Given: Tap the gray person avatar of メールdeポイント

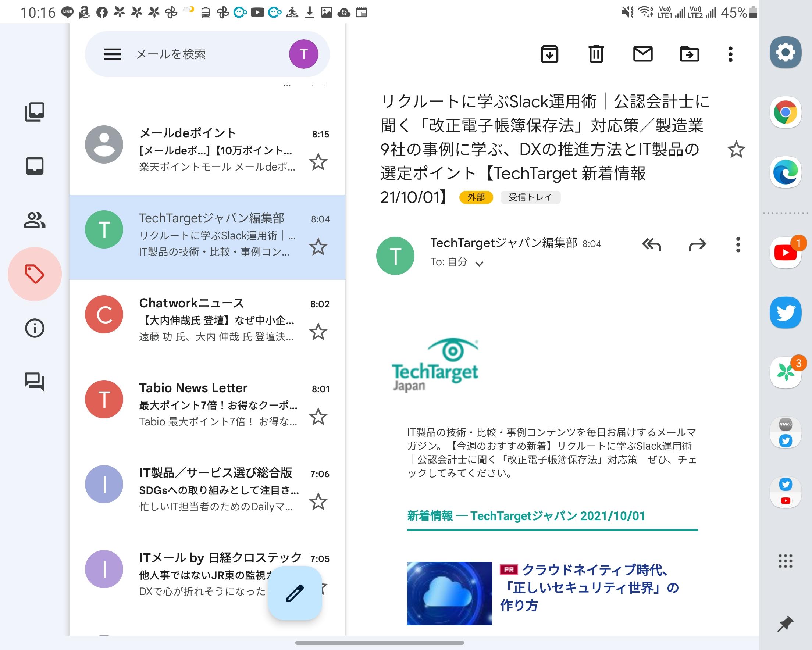Looking at the screenshot, I should (x=104, y=144).
